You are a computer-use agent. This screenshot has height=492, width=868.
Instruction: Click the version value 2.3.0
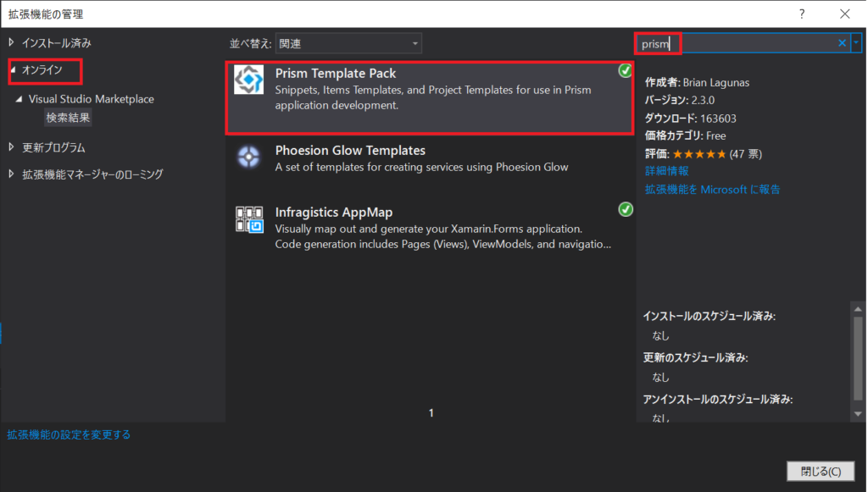pyautogui.click(x=703, y=100)
